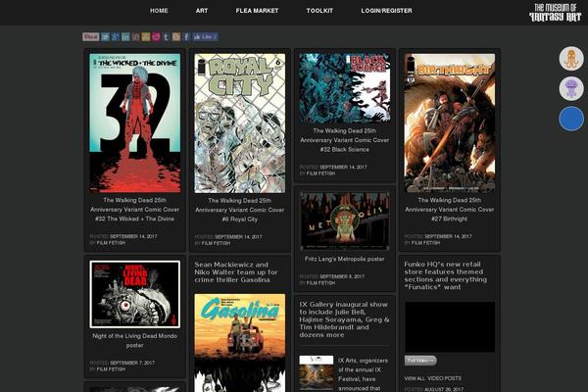
Task: Open '#32 The Wicked + The Divine' title link
Action: [x=135, y=210]
